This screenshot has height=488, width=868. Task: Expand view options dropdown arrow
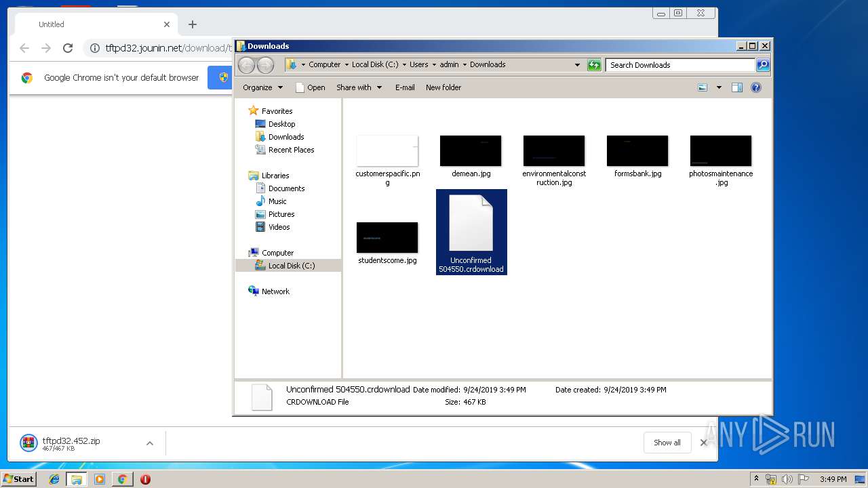coord(719,87)
